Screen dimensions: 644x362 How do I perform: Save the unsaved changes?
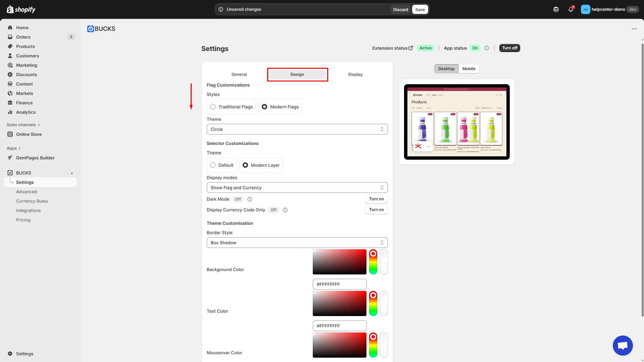click(x=420, y=9)
